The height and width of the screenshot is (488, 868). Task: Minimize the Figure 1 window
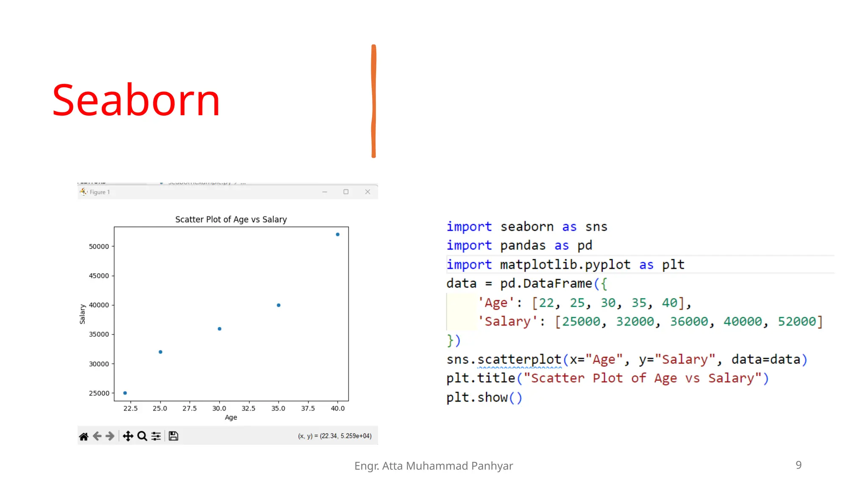325,192
